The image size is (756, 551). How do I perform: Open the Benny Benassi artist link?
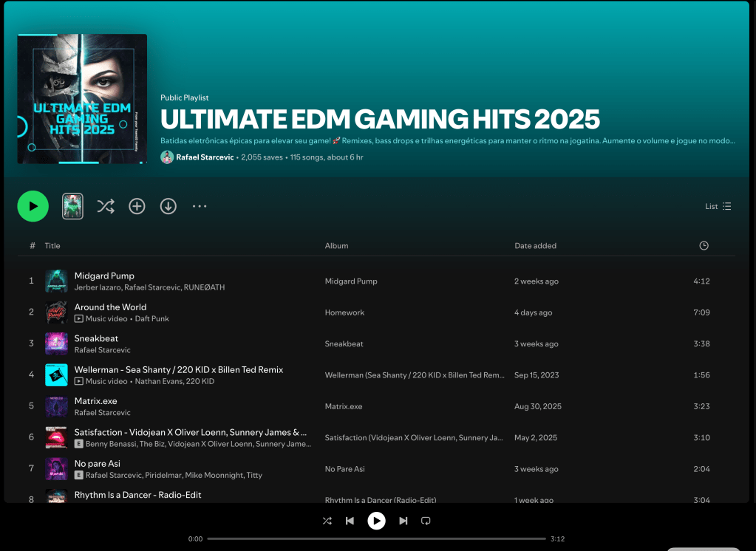(110, 444)
